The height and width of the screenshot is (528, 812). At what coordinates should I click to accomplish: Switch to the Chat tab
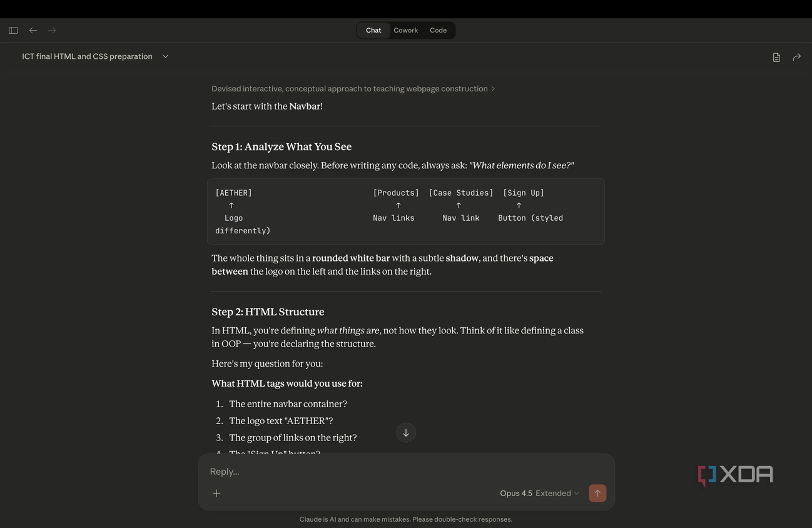(x=373, y=30)
